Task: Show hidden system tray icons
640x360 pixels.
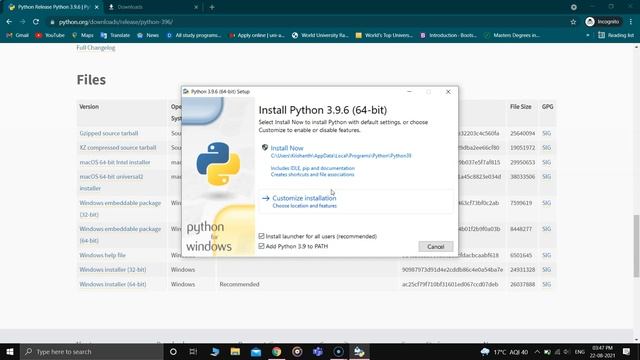Action: (537, 352)
